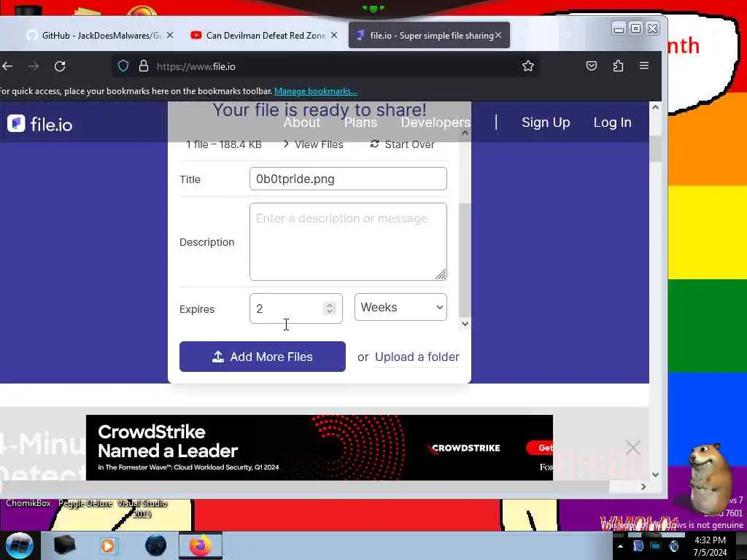The height and width of the screenshot is (560, 747).
Task: Click the page scrollbar down arrow
Action: point(656,475)
